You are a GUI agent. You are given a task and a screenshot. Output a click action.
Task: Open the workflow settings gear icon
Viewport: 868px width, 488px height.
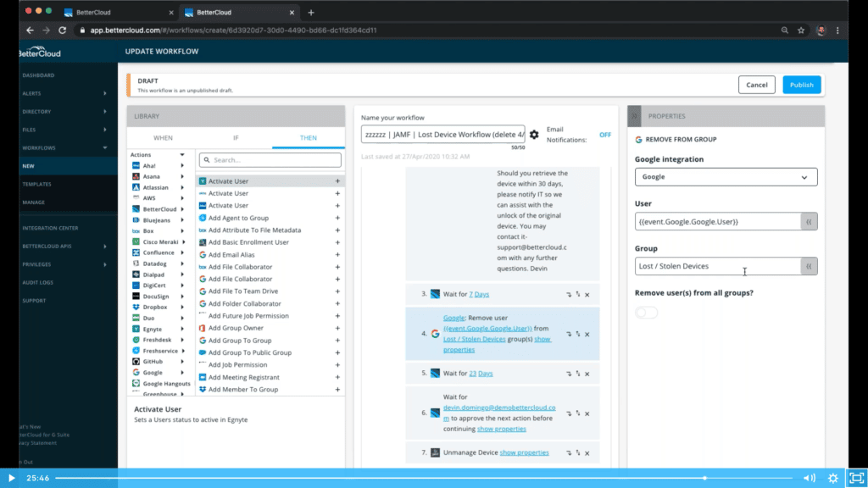point(534,135)
